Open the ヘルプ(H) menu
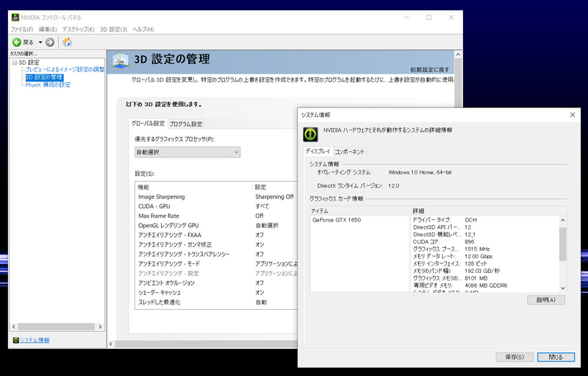 [143, 29]
